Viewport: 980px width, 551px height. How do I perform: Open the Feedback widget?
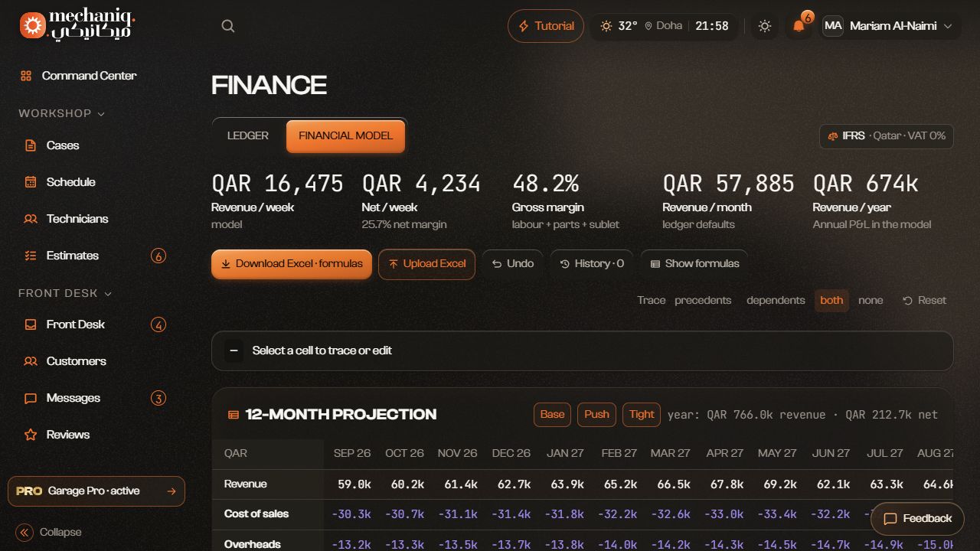917,519
